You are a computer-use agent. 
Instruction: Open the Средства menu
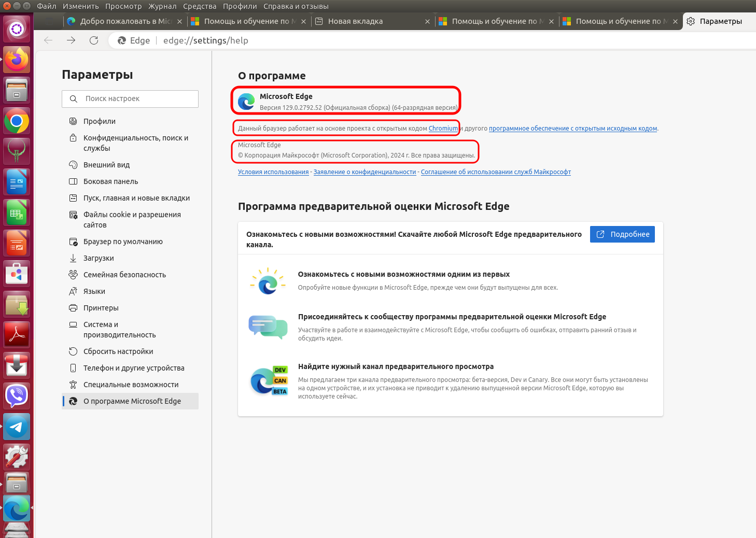(200, 6)
